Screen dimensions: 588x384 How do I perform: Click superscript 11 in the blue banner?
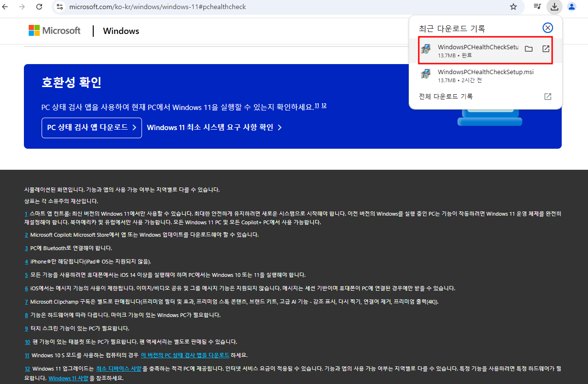point(317,105)
